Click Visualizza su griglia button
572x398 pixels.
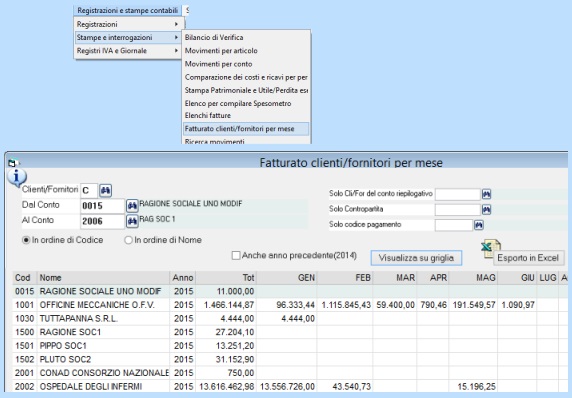click(x=416, y=258)
